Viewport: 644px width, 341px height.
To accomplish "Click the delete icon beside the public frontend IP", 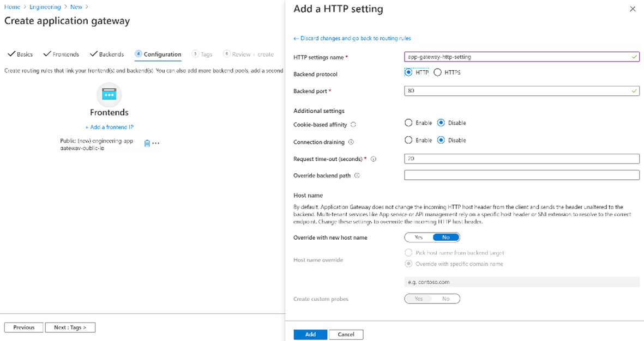I will 147,143.
